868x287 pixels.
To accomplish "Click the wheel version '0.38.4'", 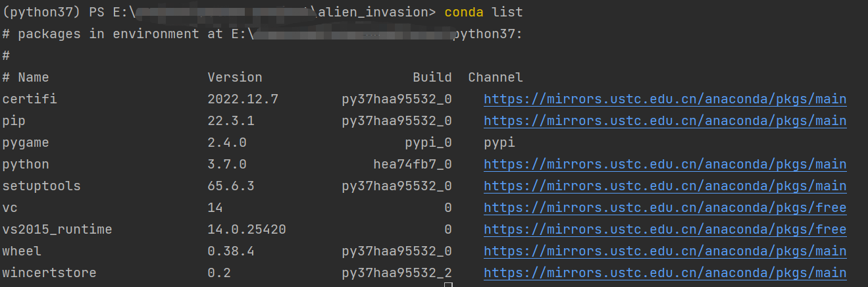I will [x=231, y=251].
